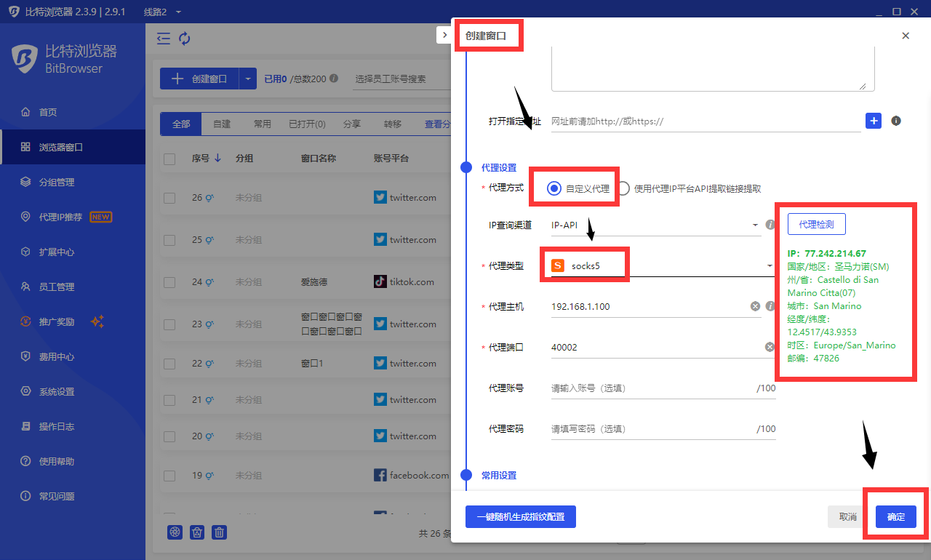This screenshot has width=931, height=560.
Task: Collapse the sidebar with the menu icon
Action: point(164,39)
